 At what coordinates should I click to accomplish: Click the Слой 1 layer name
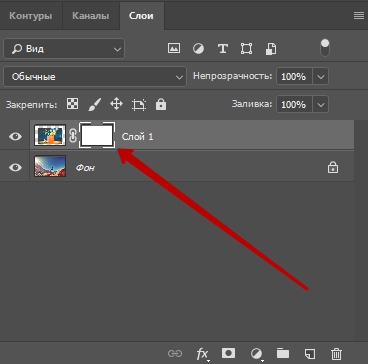point(138,137)
